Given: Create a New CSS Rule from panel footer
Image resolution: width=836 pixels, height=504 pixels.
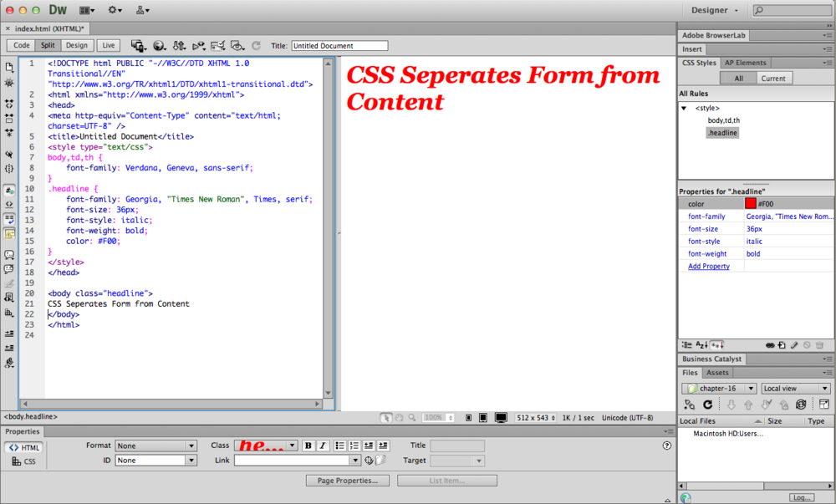Looking at the screenshot, I should pos(781,344).
